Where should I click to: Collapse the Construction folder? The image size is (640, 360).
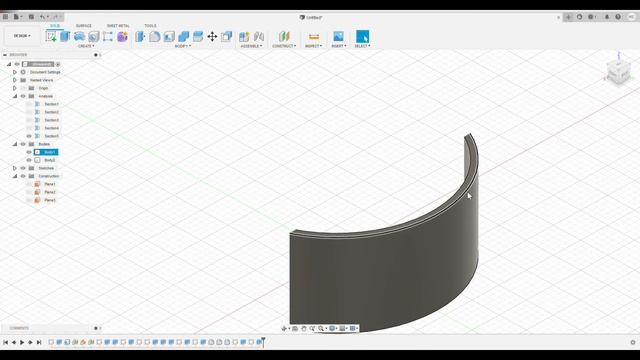15,176
